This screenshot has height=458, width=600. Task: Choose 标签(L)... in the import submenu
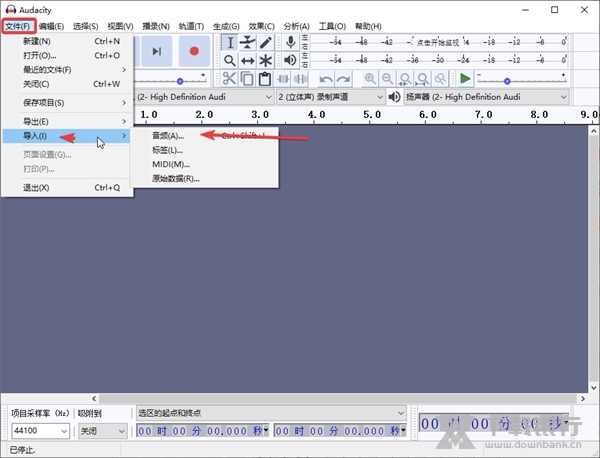click(x=204, y=150)
